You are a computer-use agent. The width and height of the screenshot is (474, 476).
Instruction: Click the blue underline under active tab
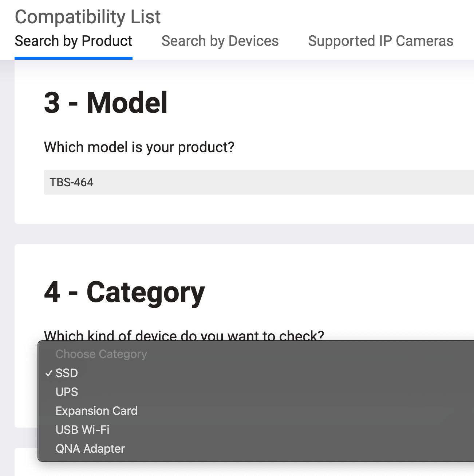tap(73, 58)
